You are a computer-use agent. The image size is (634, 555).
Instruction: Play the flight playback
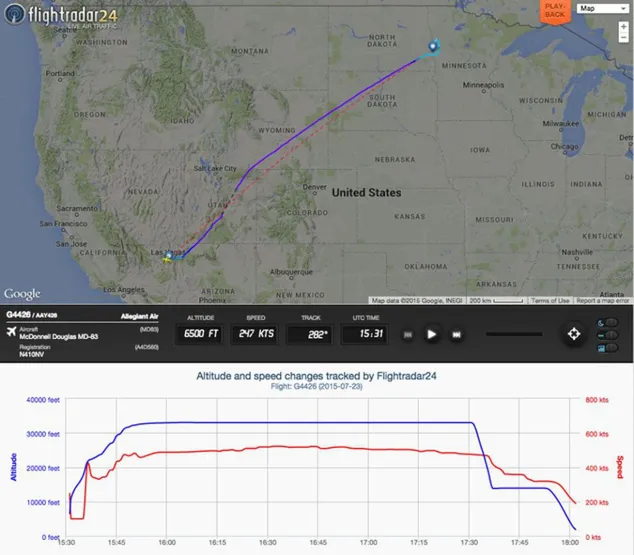coord(431,334)
